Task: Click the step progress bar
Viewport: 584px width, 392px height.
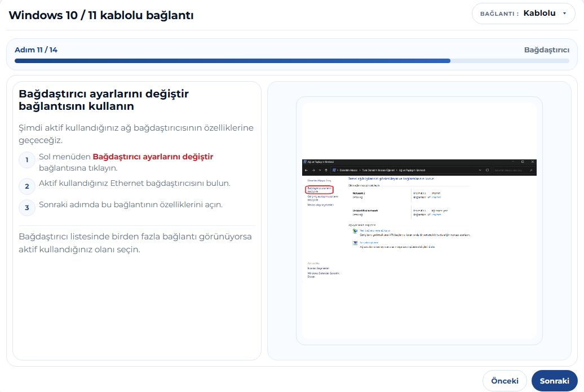Action: (291, 61)
